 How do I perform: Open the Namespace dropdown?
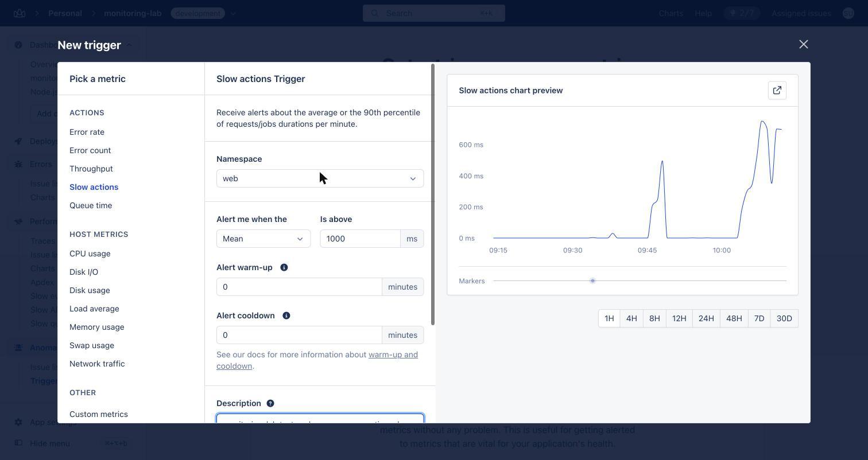tap(320, 178)
